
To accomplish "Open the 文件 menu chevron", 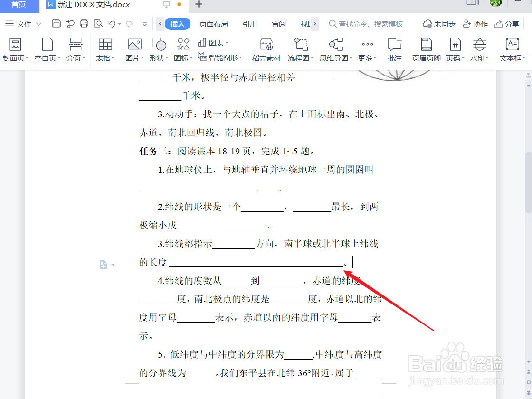I will (x=38, y=23).
